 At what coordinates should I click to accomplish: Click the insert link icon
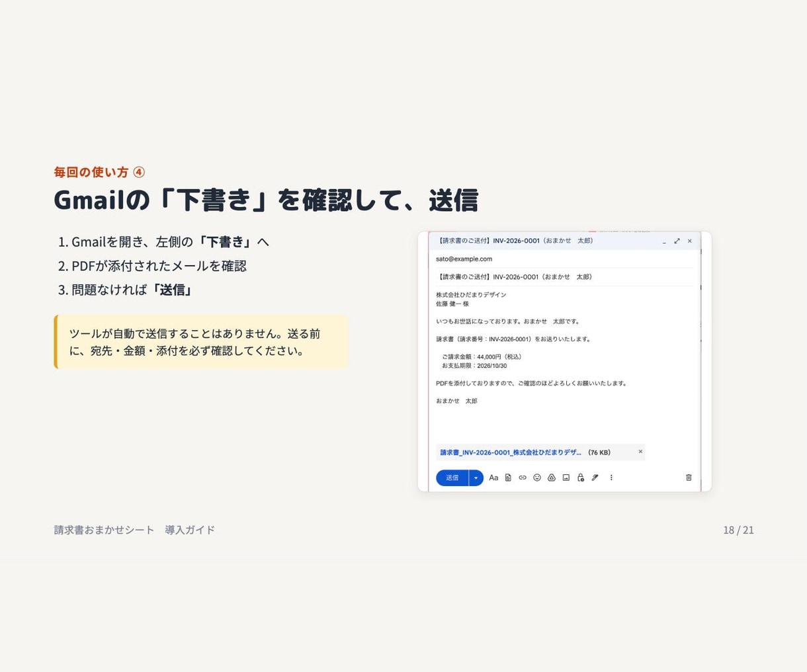coord(523,478)
